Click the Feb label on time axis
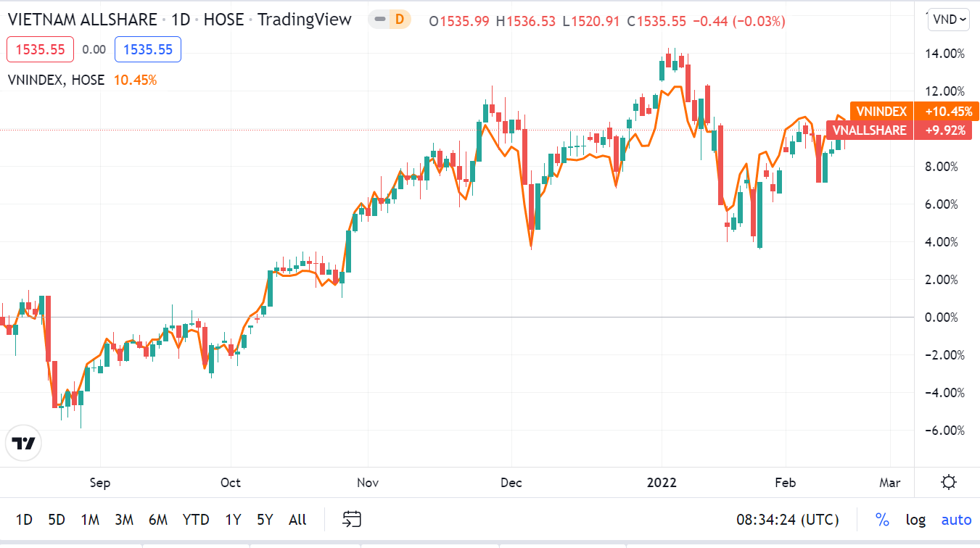 coord(785,483)
